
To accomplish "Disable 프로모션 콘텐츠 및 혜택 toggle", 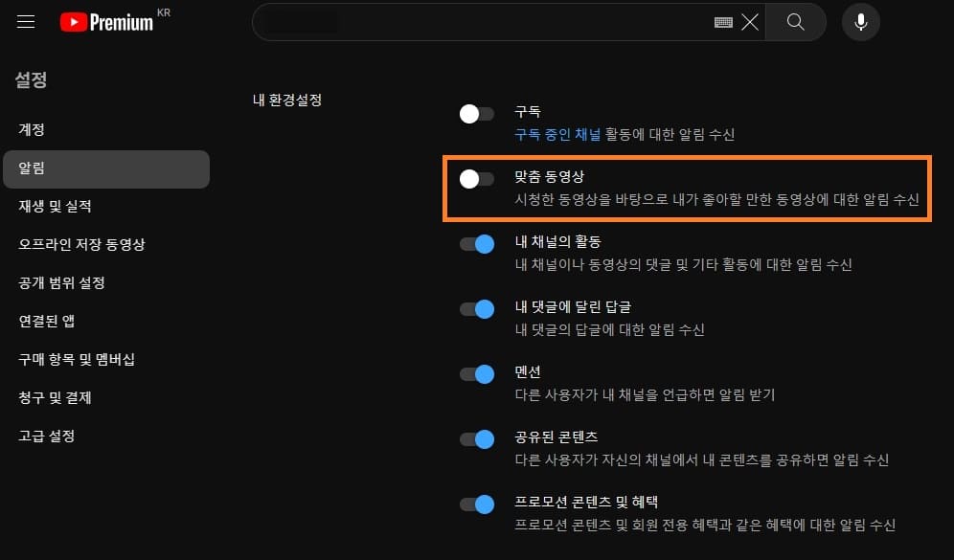I will tap(476, 504).
